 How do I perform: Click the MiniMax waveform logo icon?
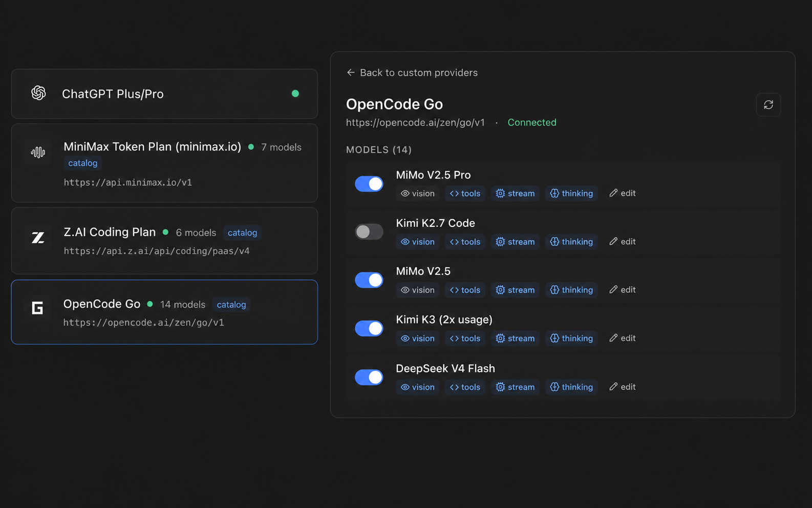pyautogui.click(x=38, y=152)
